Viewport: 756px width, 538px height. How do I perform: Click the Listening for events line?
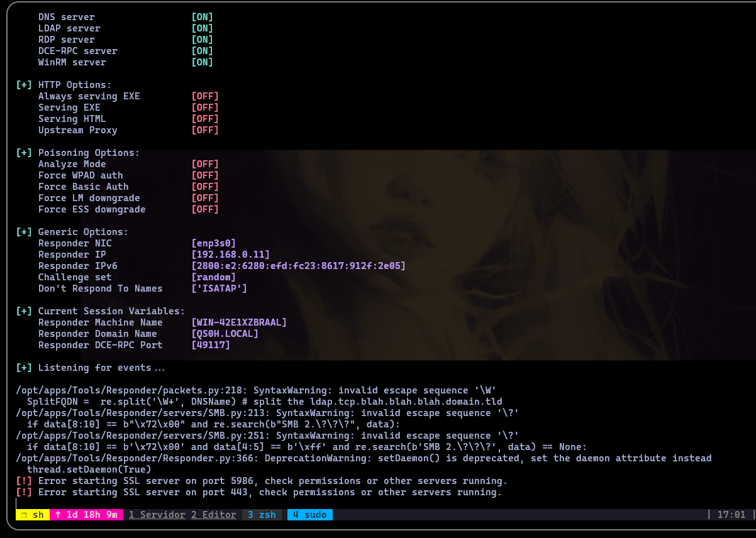(x=92, y=368)
